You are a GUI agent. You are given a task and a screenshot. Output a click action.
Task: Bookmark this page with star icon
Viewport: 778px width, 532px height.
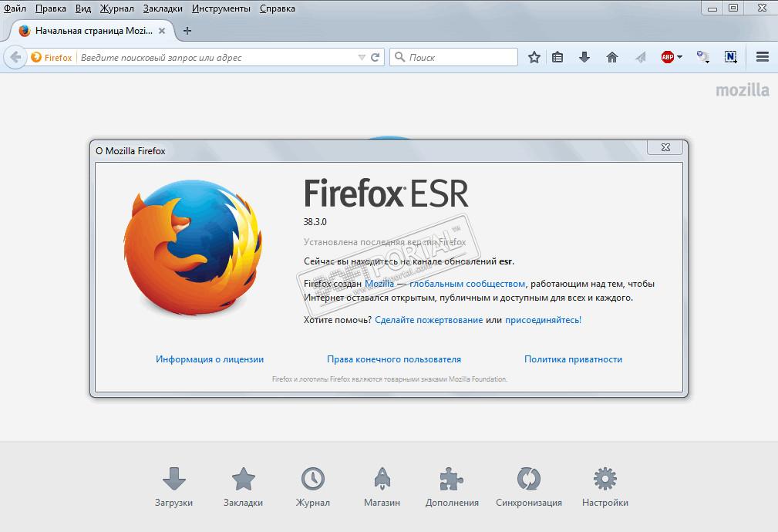[534, 58]
